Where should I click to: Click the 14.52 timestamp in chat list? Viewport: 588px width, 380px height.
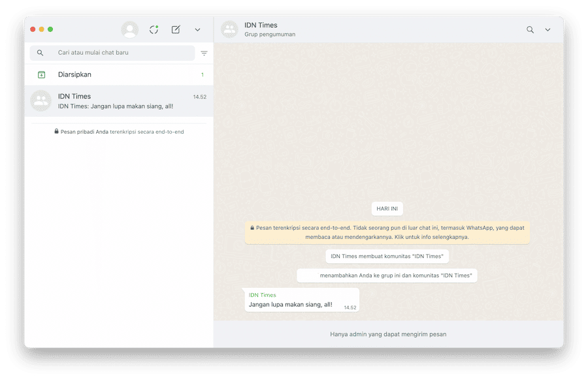pyautogui.click(x=200, y=97)
